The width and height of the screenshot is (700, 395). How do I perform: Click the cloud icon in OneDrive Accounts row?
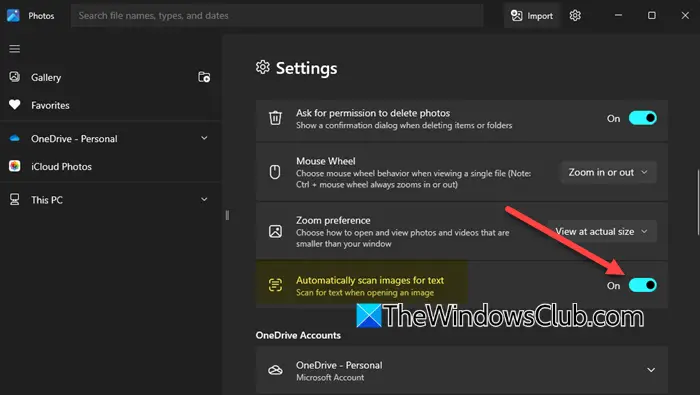click(275, 370)
